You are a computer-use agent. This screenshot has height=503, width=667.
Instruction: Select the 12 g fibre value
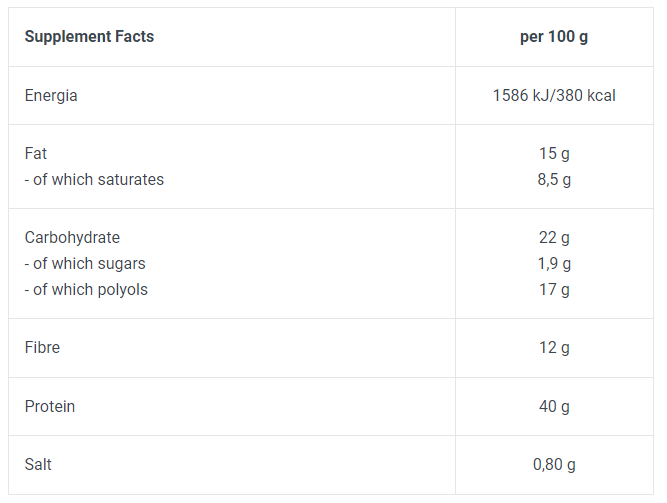click(x=554, y=348)
